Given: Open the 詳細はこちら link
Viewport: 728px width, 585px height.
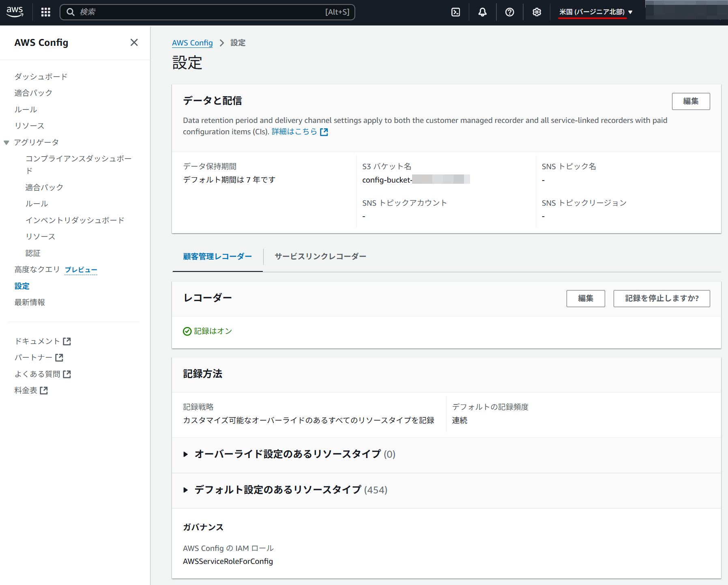Looking at the screenshot, I should [x=294, y=131].
